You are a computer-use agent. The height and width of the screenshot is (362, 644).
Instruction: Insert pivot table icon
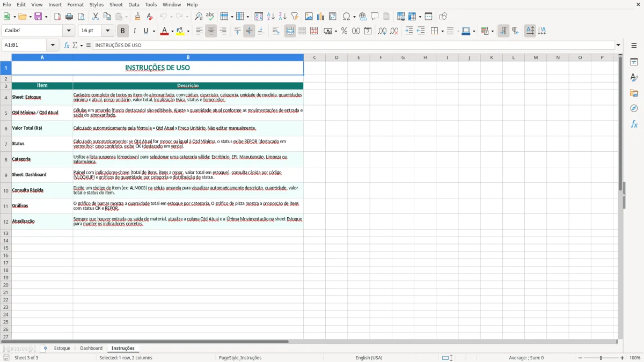coord(333,17)
